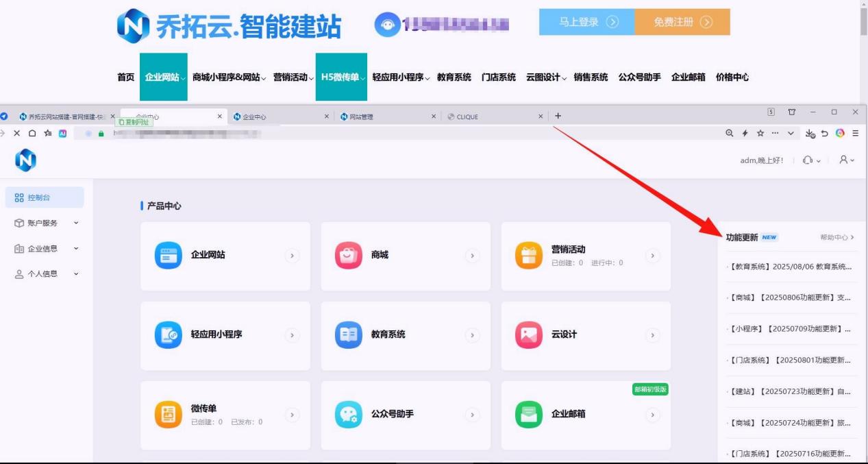The image size is (868, 464).
Task: Open the headset customer service dropdown
Action: click(x=810, y=160)
